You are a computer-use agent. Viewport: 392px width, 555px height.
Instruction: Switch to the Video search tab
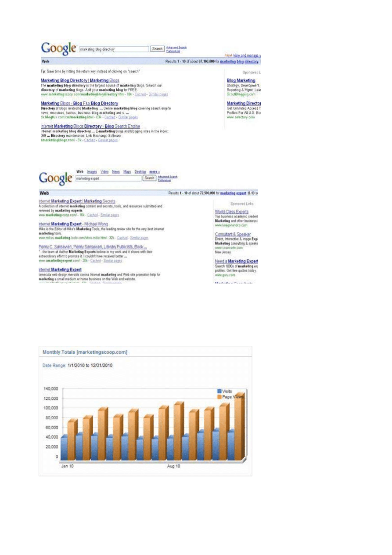pos(104,172)
